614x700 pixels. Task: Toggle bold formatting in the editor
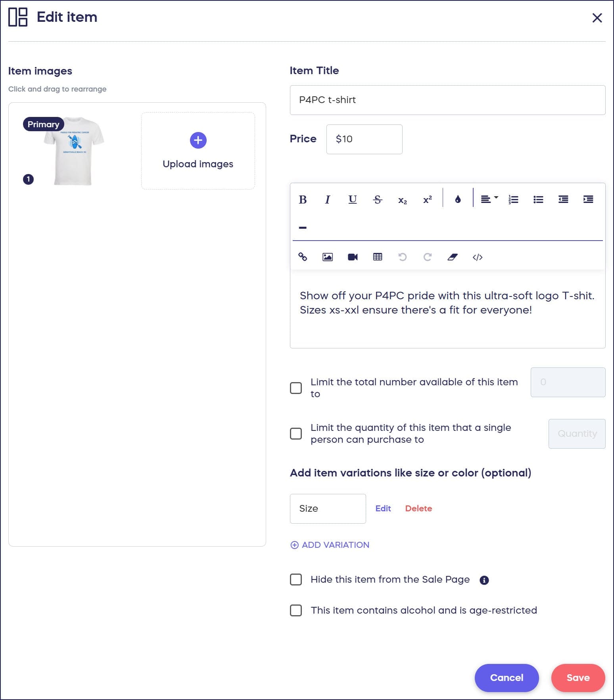[303, 200]
